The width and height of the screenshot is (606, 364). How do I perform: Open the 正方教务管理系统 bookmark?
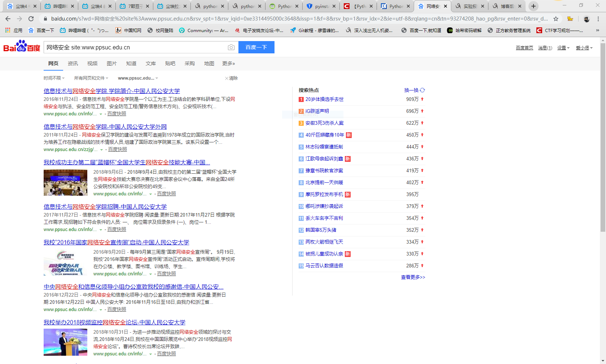(x=509, y=31)
